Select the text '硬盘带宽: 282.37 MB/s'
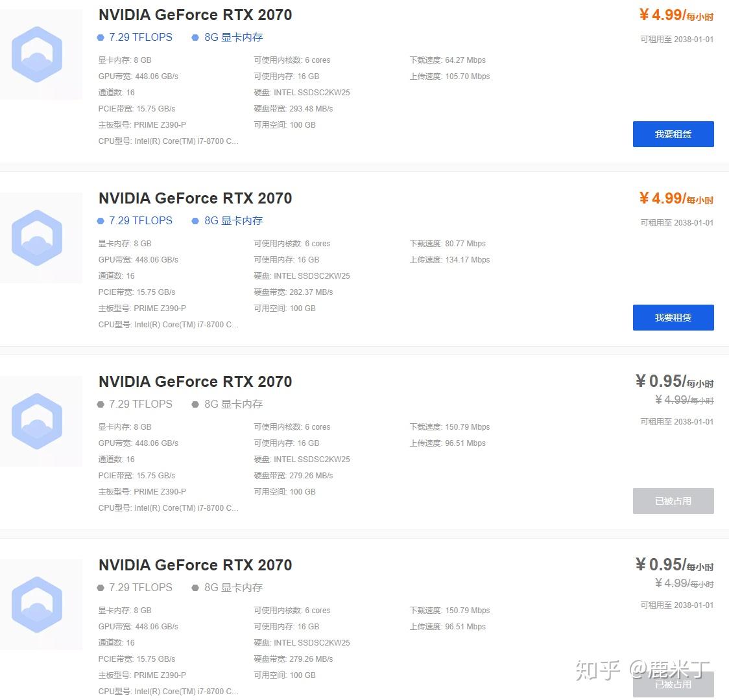729x700 pixels. coord(293,292)
